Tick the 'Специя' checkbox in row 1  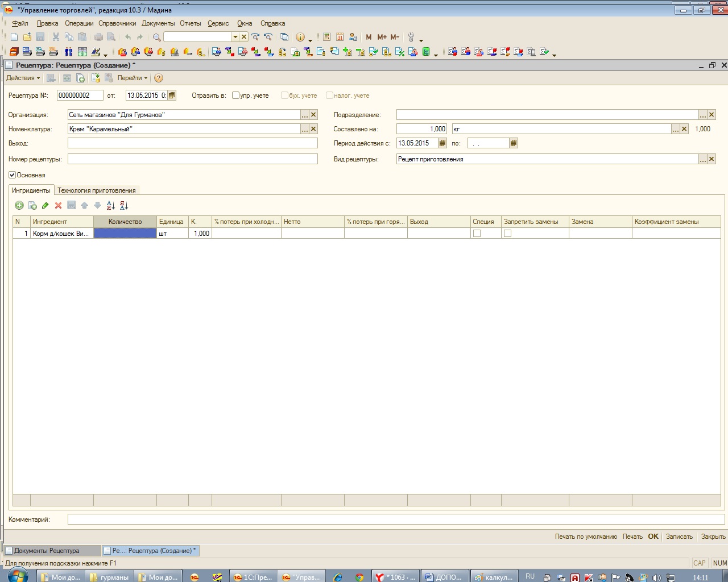point(477,234)
